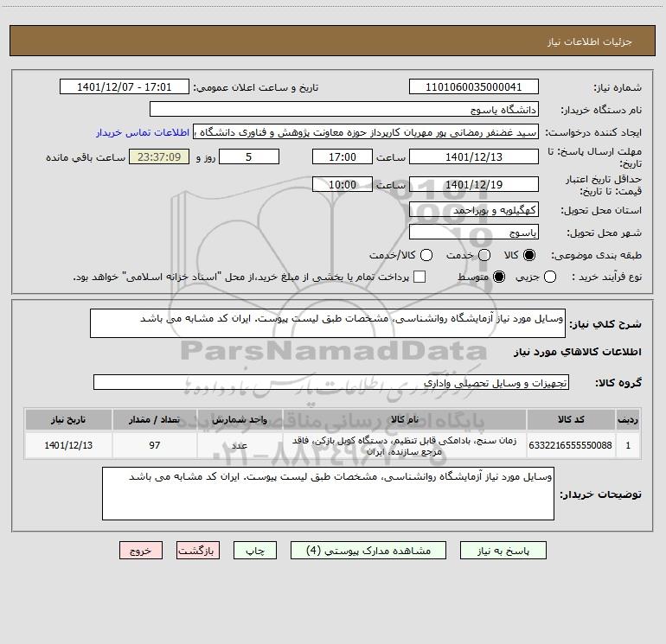Click the اطلاعات کالاهای مورد نیاز heading

click(577, 352)
